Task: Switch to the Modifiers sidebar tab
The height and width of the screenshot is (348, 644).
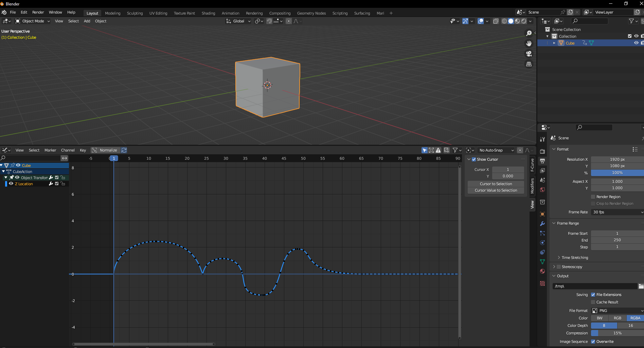Action: click(532, 186)
